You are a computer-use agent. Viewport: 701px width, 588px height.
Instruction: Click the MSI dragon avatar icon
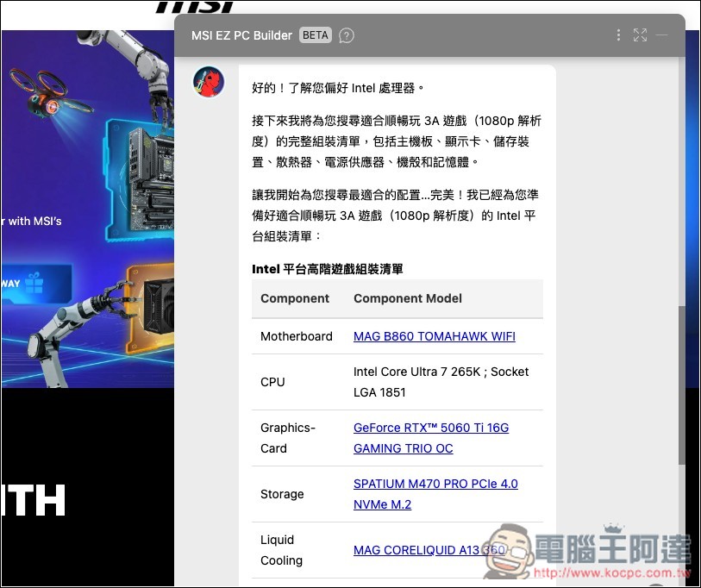point(209,82)
